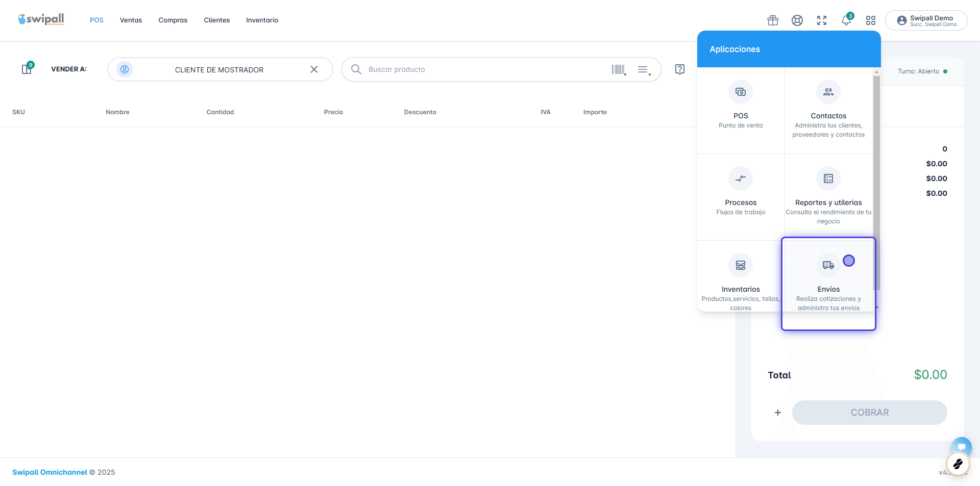Open the notifications bell
Image resolution: width=980 pixels, height=486 pixels.
pos(846,20)
